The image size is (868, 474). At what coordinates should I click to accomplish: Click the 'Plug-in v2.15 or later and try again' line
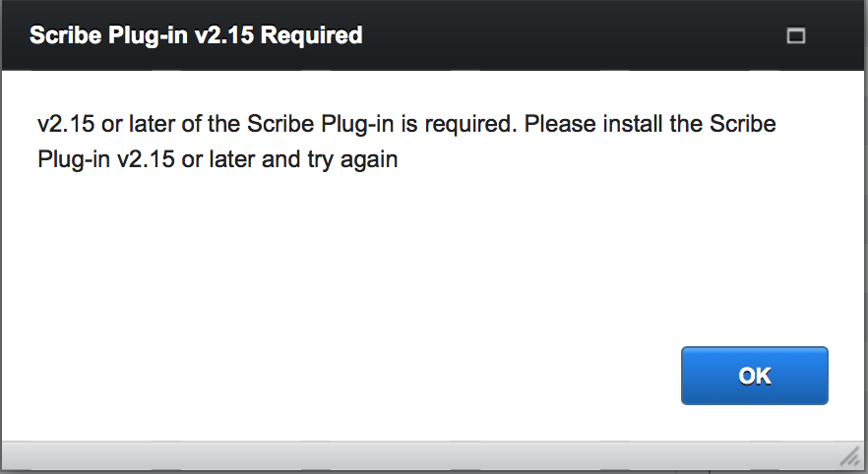pos(217,159)
